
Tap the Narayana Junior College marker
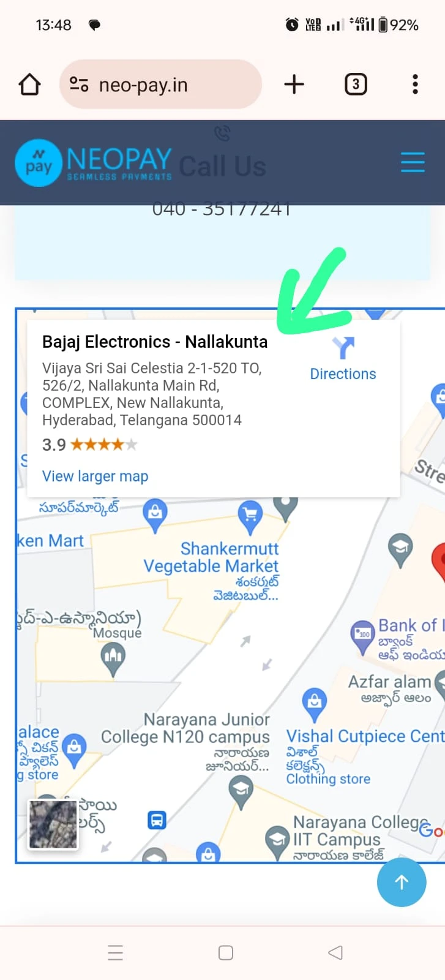(x=241, y=793)
